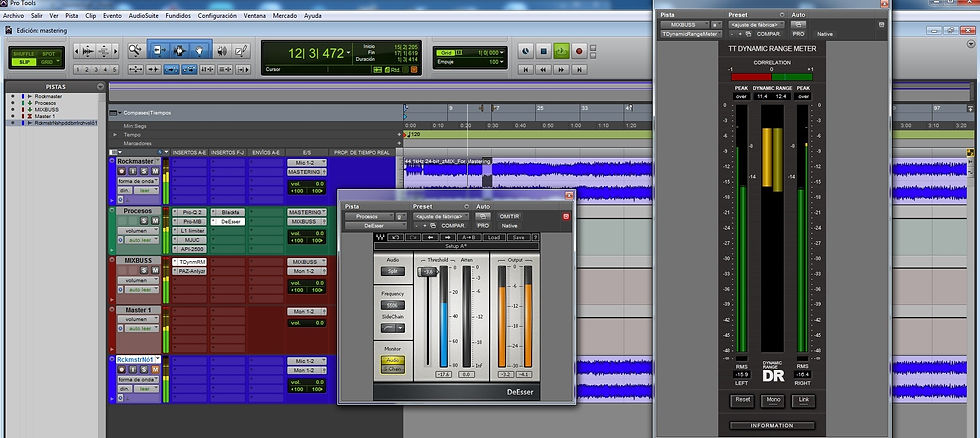Click zoom preset 5 button
Viewport: 980px width, 438px height.
(114, 69)
